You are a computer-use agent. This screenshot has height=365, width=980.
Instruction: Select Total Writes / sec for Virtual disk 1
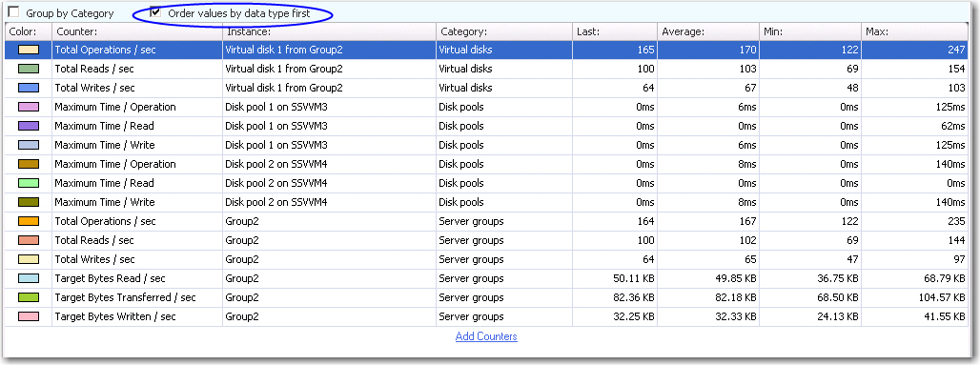(x=95, y=88)
